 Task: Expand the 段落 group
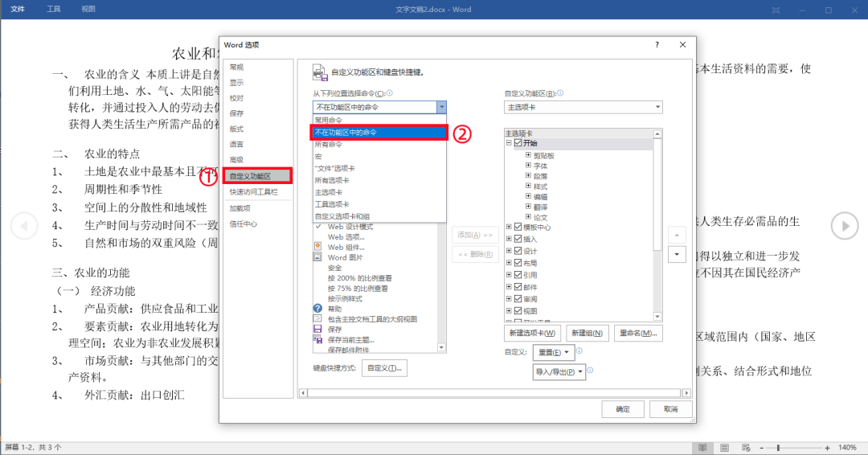coord(528,175)
